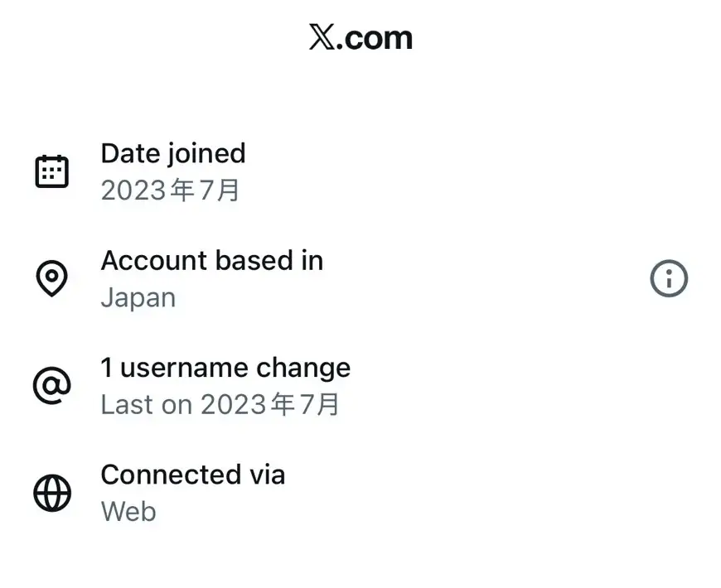This screenshot has height=588, width=721.
Task: Click the Date joined section row
Action: click(172, 170)
